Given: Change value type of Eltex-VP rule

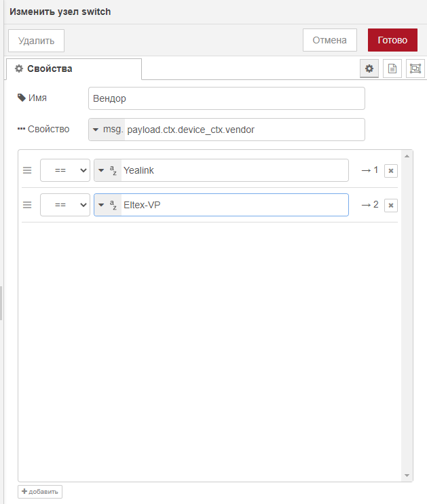Looking at the screenshot, I should click(107, 205).
